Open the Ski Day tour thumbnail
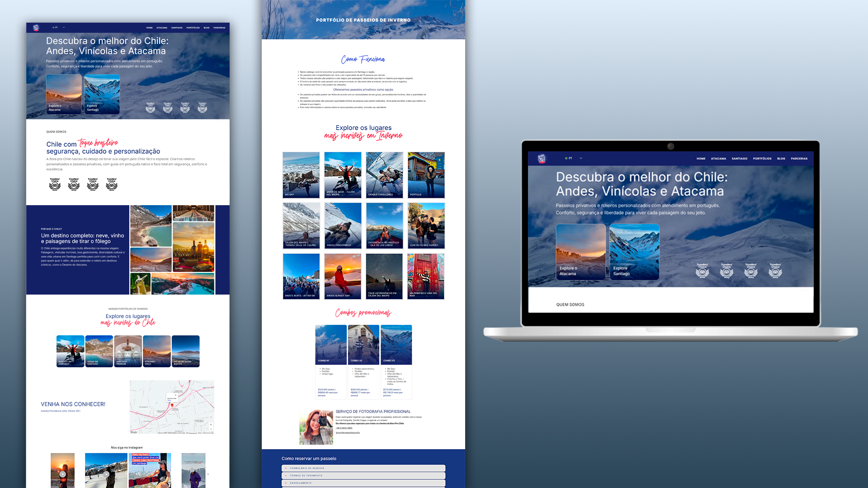 pos(301,175)
